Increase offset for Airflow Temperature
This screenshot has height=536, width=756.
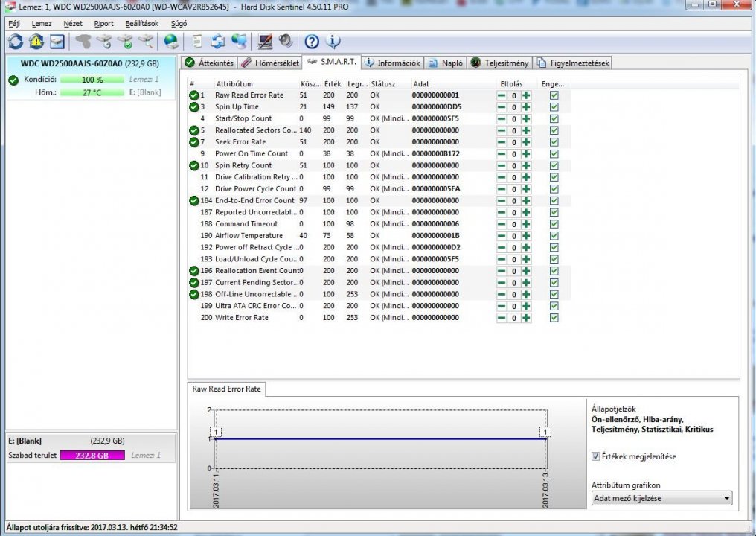(x=526, y=236)
